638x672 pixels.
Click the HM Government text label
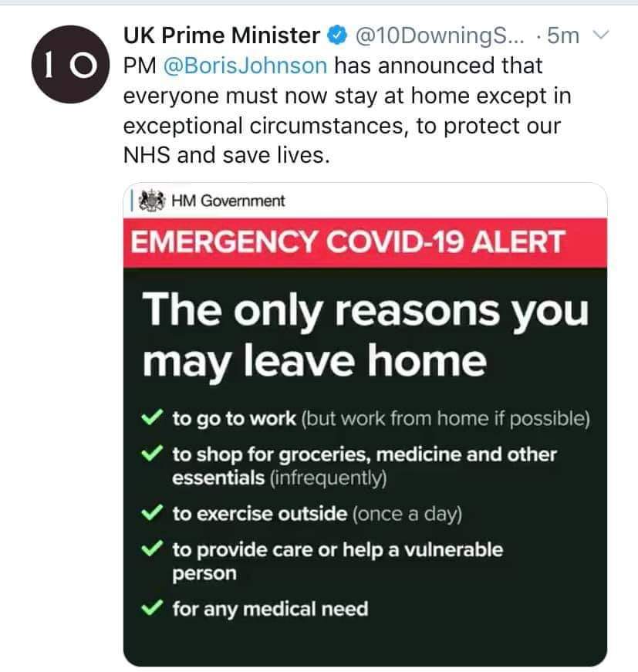click(x=228, y=201)
